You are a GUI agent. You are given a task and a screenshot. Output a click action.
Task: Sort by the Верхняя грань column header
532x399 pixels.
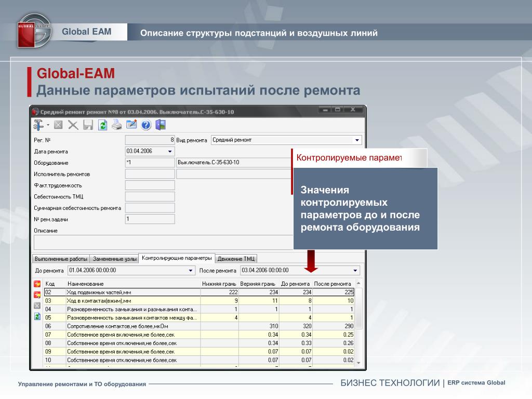click(x=259, y=284)
